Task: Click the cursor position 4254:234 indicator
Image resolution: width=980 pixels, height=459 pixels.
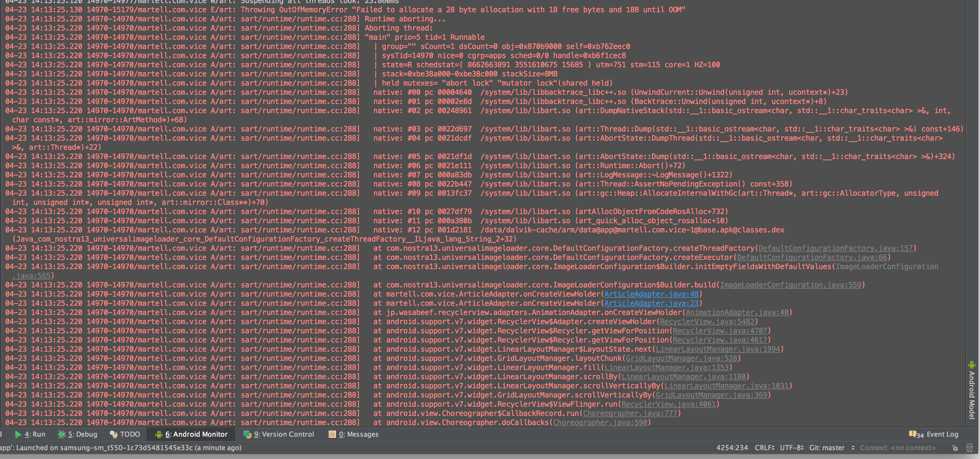Action: tap(732, 448)
